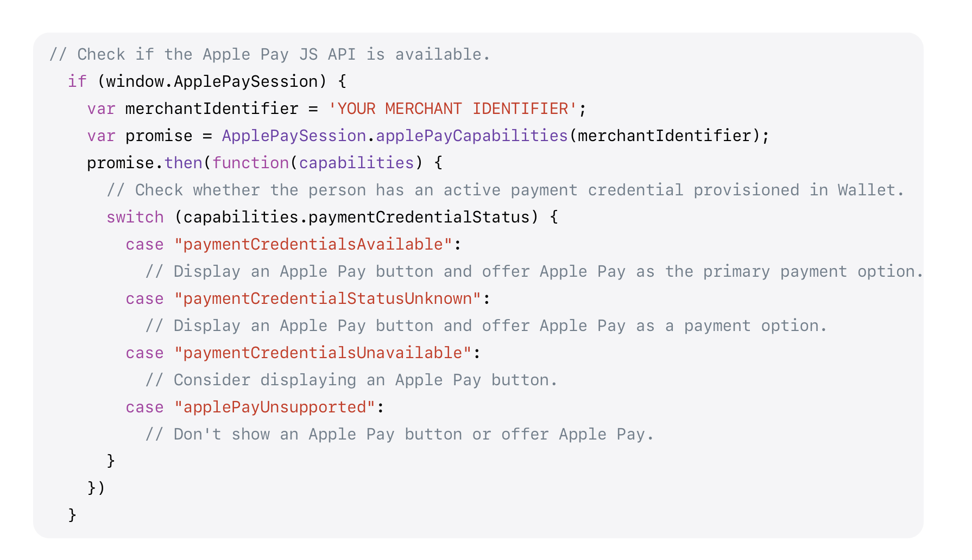This screenshot has height=560, width=972.
Task: Click the "Don't show an Apple Pay button" comment
Action: coord(400,434)
